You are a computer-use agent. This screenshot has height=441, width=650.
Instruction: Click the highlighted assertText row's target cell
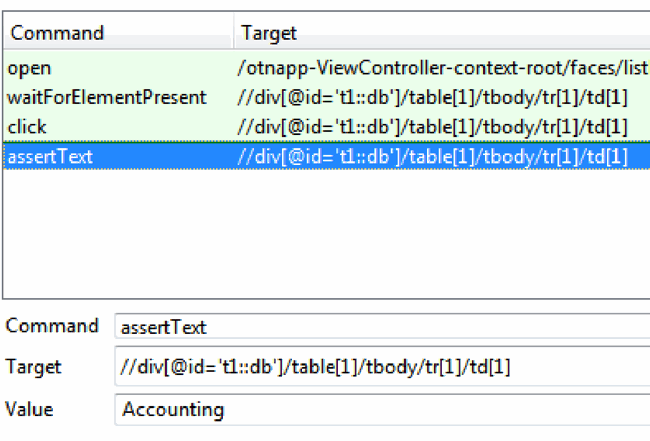[x=432, y=156]
